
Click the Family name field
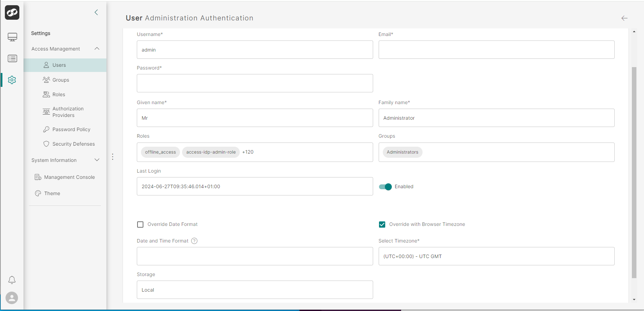click(x=496, y=118)
